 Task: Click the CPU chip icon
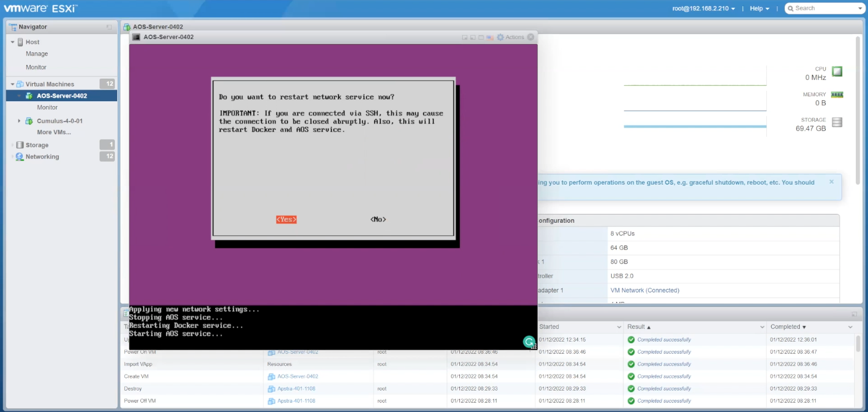pyautogui.click(x=837, y=72)
